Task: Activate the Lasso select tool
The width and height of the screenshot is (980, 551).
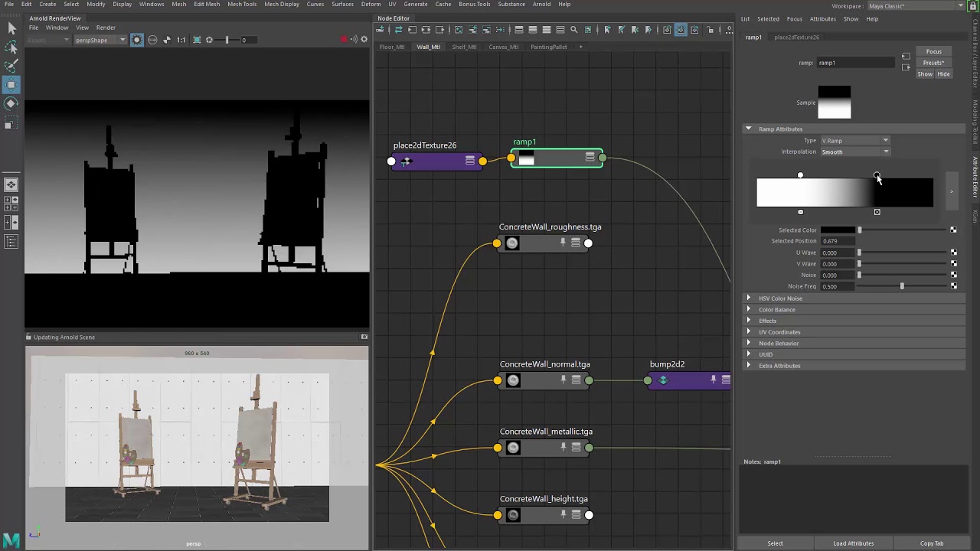Action: coord(11,47)
